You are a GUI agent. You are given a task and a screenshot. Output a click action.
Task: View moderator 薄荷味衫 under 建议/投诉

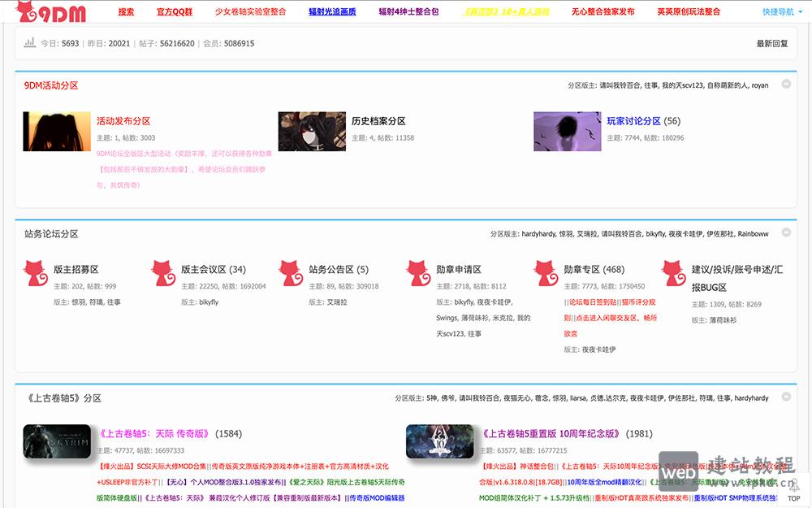[x=723, y=320]
